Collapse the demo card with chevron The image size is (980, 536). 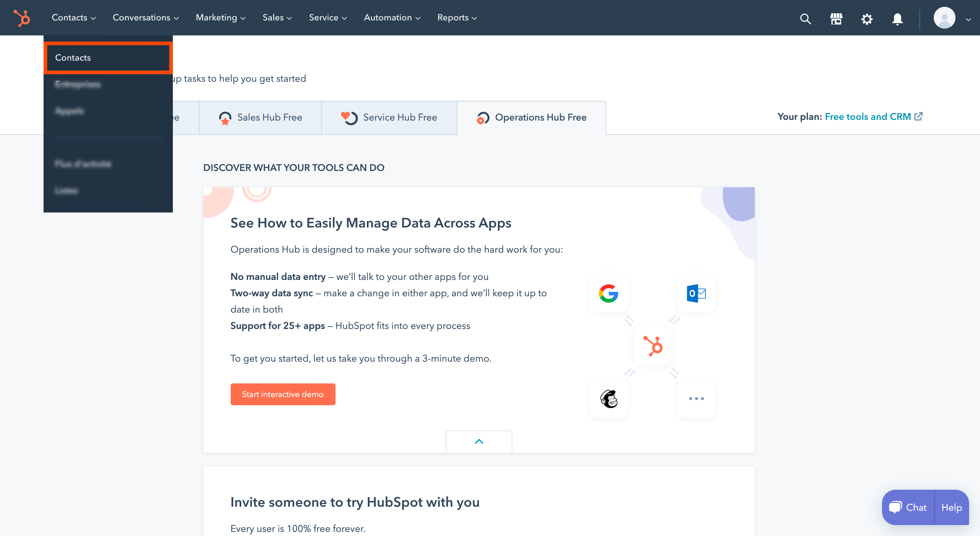tap(479, 442)
